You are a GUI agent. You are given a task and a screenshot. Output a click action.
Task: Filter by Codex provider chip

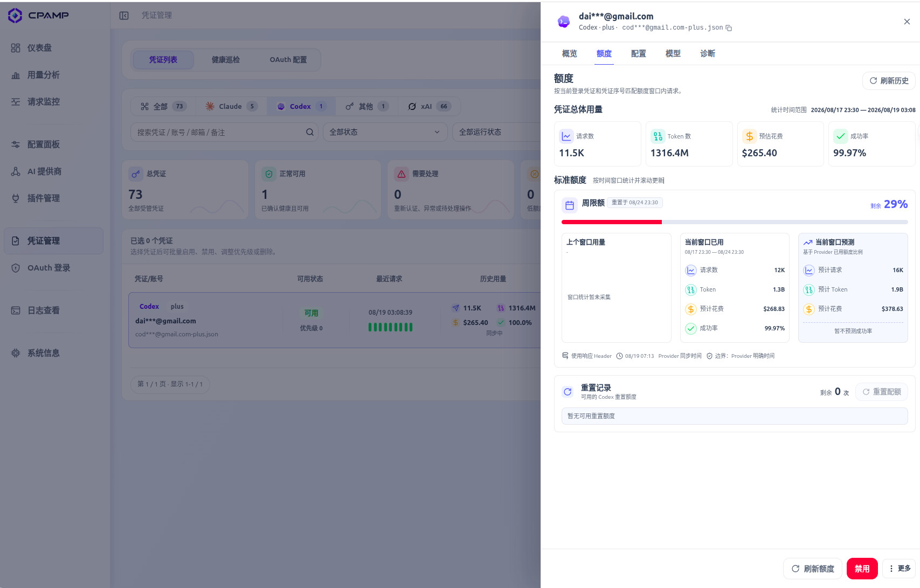pos(301,106)
